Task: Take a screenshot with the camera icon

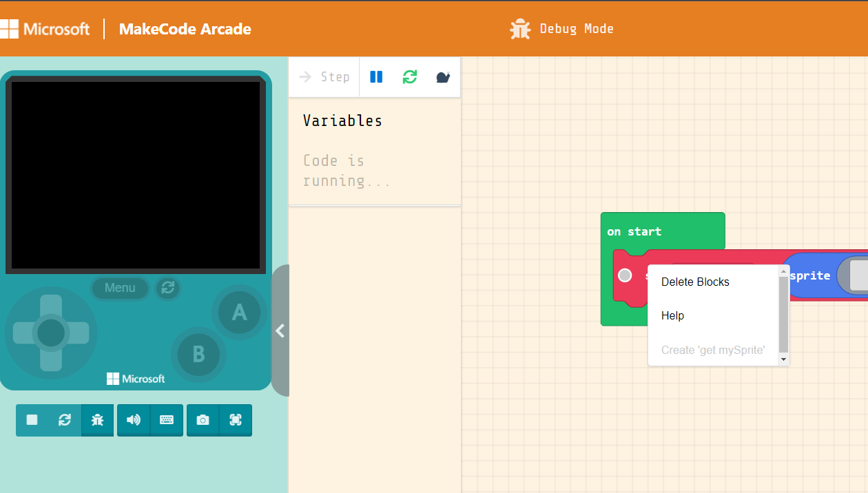Action: [202, 419]
